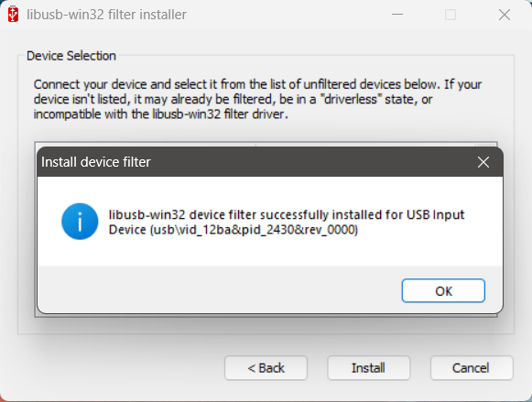532x402 pixels.
Task: Confirm the success message with OK
Action: pos(443,290)
